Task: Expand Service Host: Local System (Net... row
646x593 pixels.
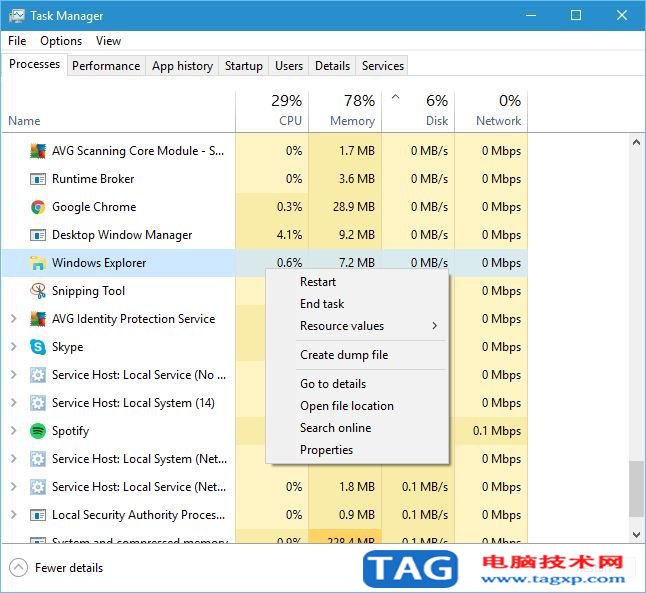Action: tap(13, 459)
